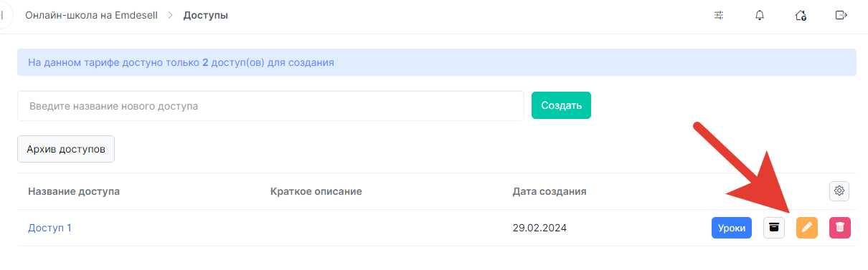Click the home icon in the header
868x270 pixels.
click(801, 15)
